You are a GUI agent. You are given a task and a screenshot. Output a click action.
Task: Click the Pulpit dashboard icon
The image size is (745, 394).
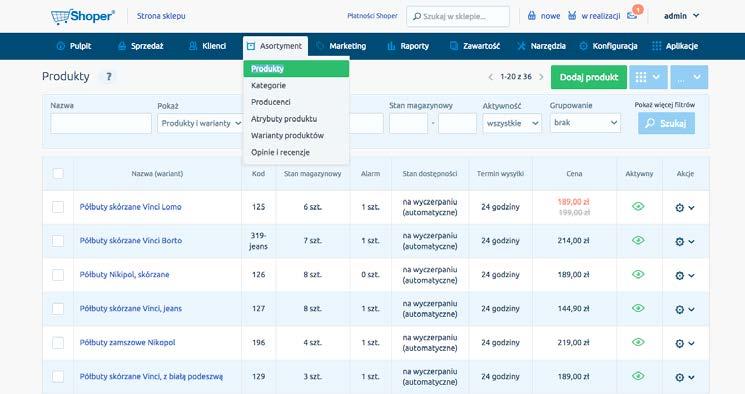60,46
